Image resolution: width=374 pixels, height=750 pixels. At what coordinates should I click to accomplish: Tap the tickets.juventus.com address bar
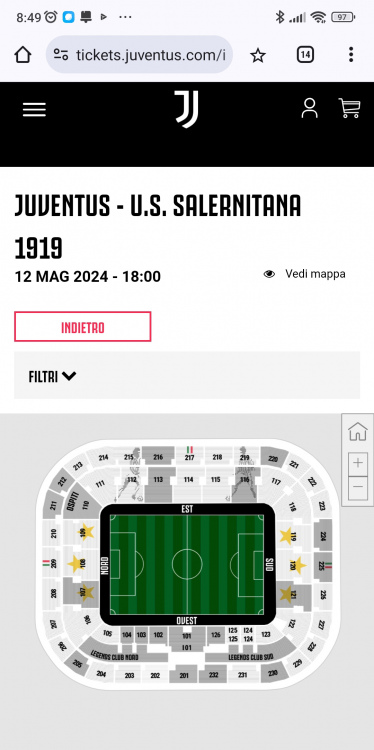140,55
